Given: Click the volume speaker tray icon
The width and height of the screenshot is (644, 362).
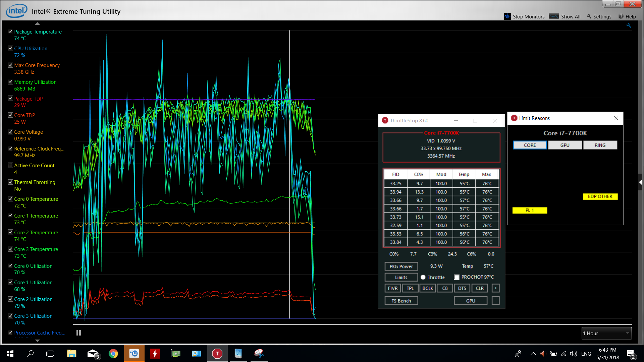Looking at the screenshot, I should tap(574, 354).
